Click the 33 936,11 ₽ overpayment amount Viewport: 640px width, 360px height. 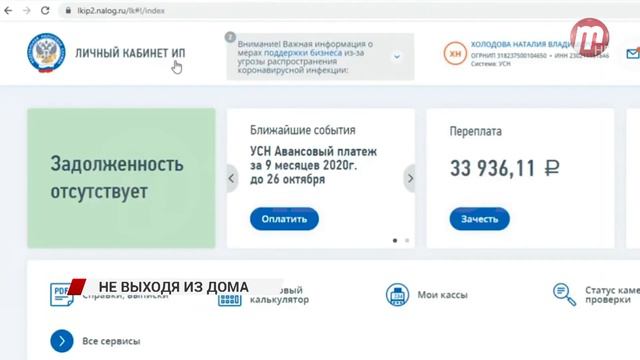504,168
